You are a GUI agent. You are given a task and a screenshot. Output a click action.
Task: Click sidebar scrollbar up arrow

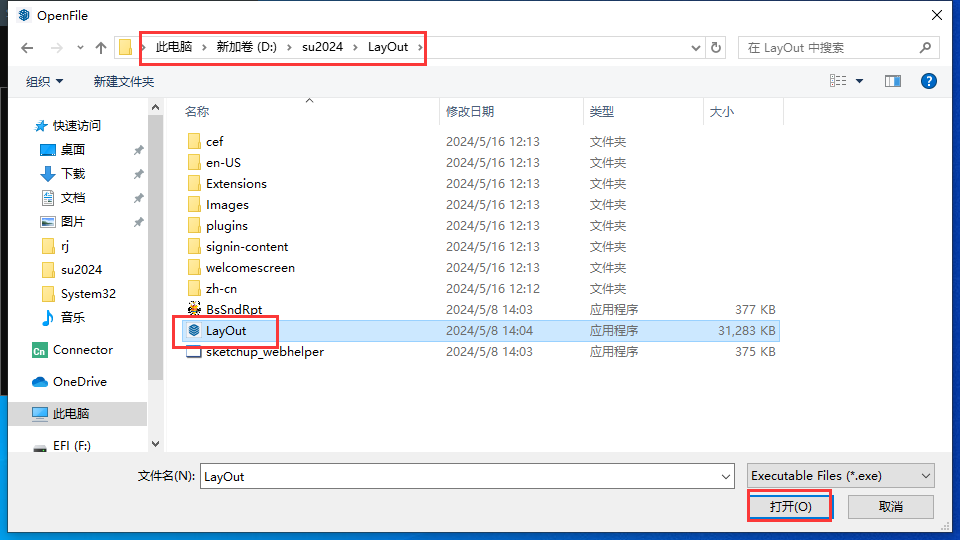point(156,108)
